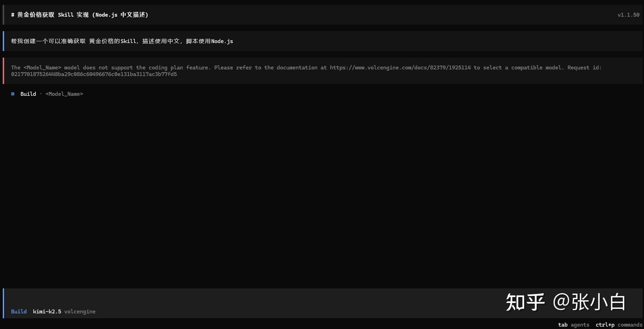This screenshot has width=644, height=329.
Task: Switch agent via the blue Build label in the input box
Action: pyautogui.click(x=19, y=312)
